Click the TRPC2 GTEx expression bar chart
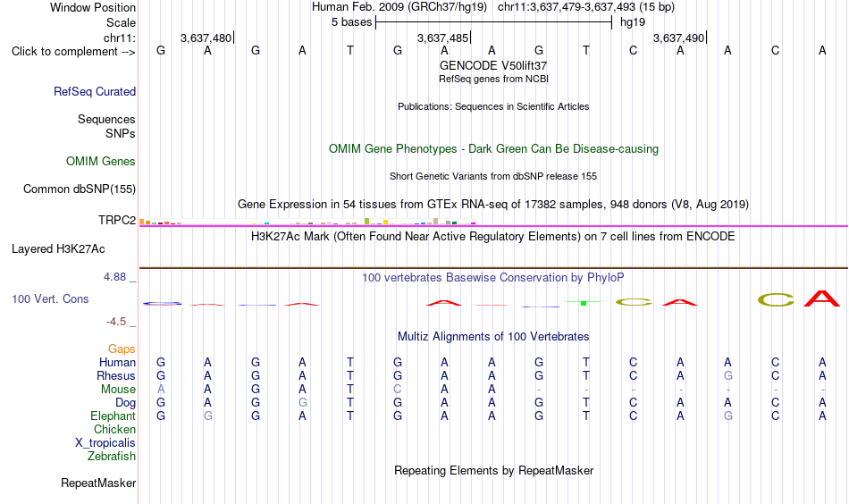The image size is (849, 504). [x=307, y=222]
